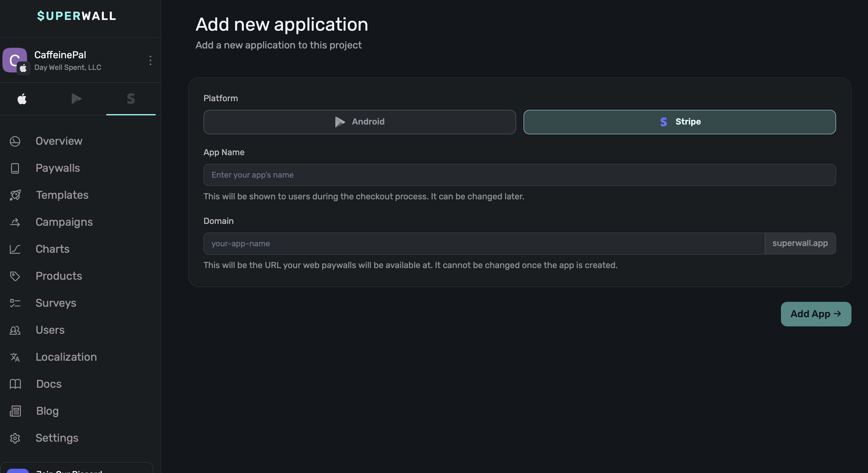Click the Products tag icon
868x473 pixels.
tap(15, 276)
